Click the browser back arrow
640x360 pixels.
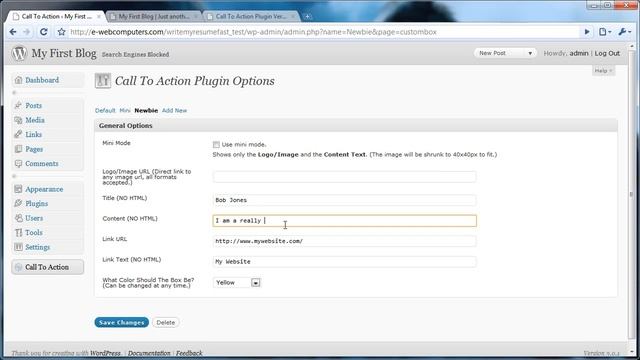pyautogui.click(x=13, y=32)
